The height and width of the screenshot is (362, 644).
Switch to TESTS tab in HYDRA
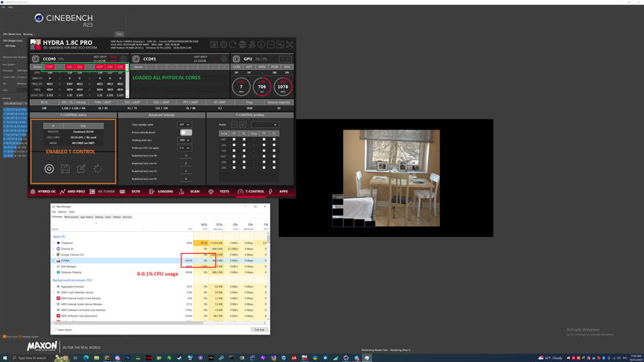pyautogui.click(x=220, y=192)
